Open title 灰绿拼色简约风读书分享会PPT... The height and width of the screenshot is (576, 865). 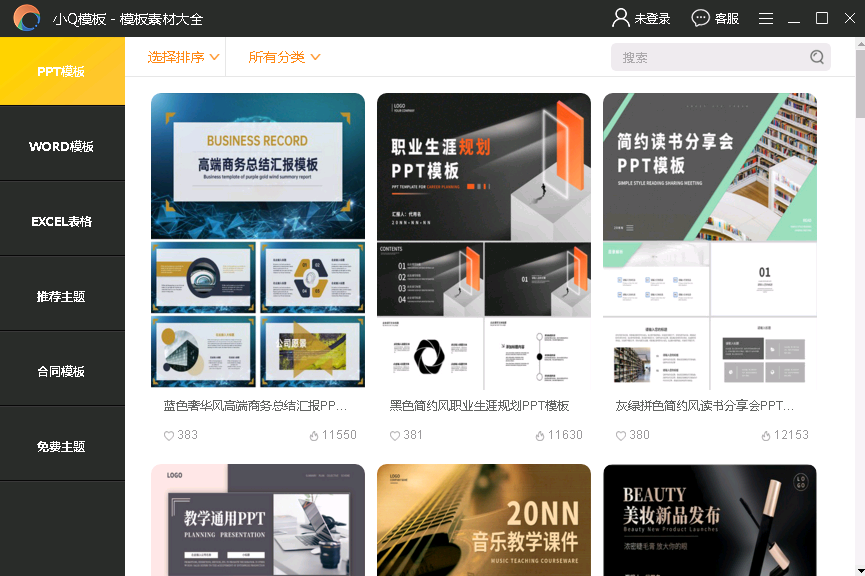[x=704, y=406]
